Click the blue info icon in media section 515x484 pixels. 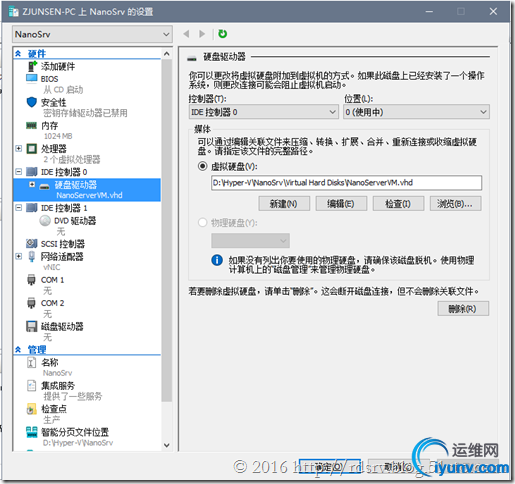217,260
